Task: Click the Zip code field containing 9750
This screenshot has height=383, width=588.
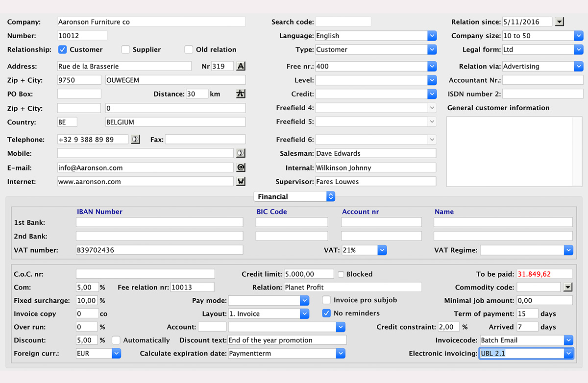Action: 79,80
